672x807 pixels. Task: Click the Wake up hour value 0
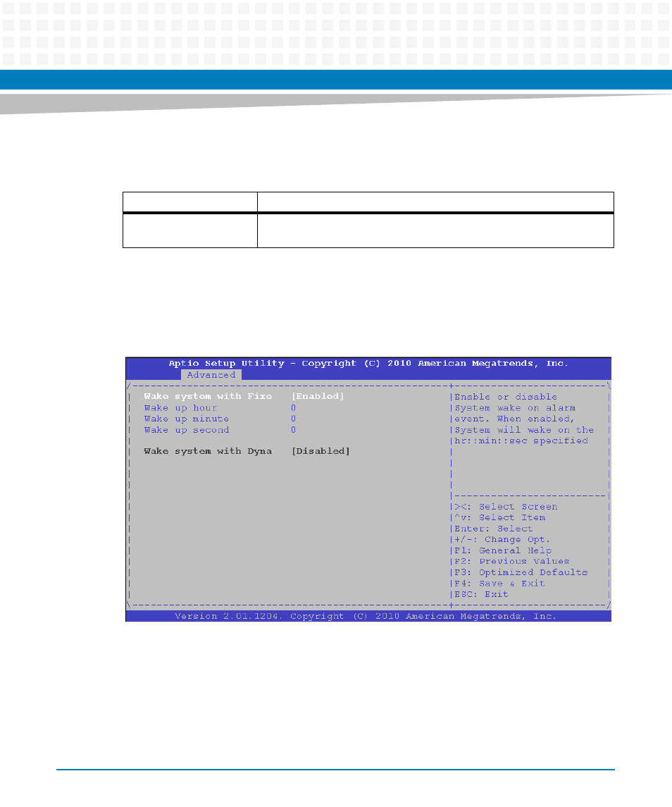(293, 407)
